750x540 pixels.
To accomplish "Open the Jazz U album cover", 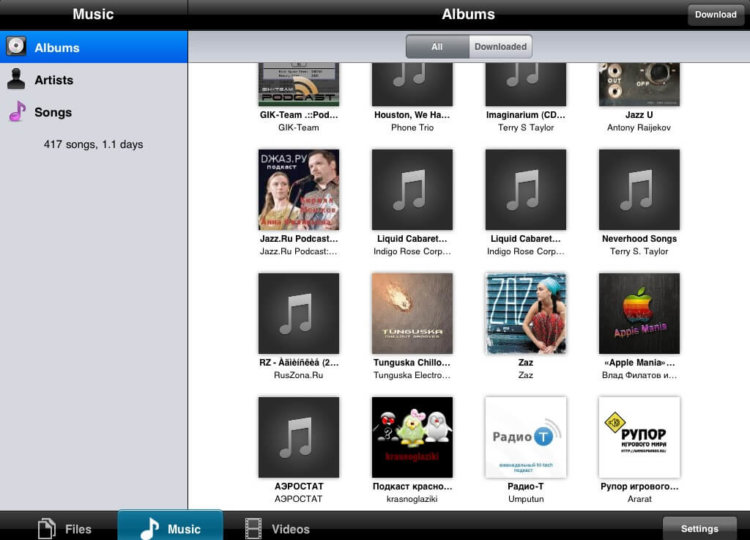I will (x=639, y=84).
